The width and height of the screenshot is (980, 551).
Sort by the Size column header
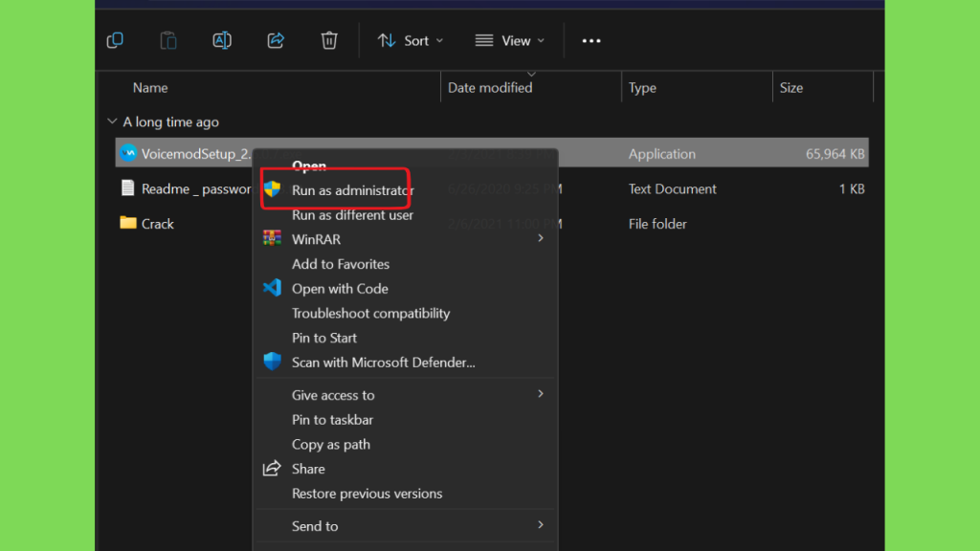click(791, 87)
